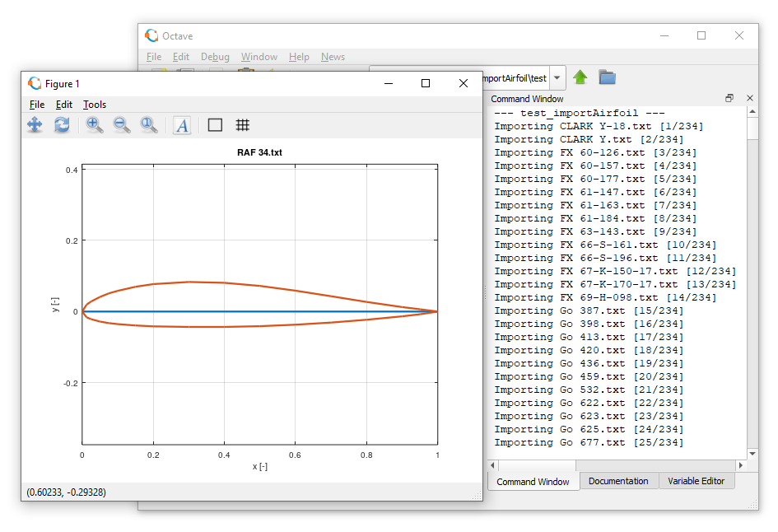Close the Command Window panel

click(750, 98)
